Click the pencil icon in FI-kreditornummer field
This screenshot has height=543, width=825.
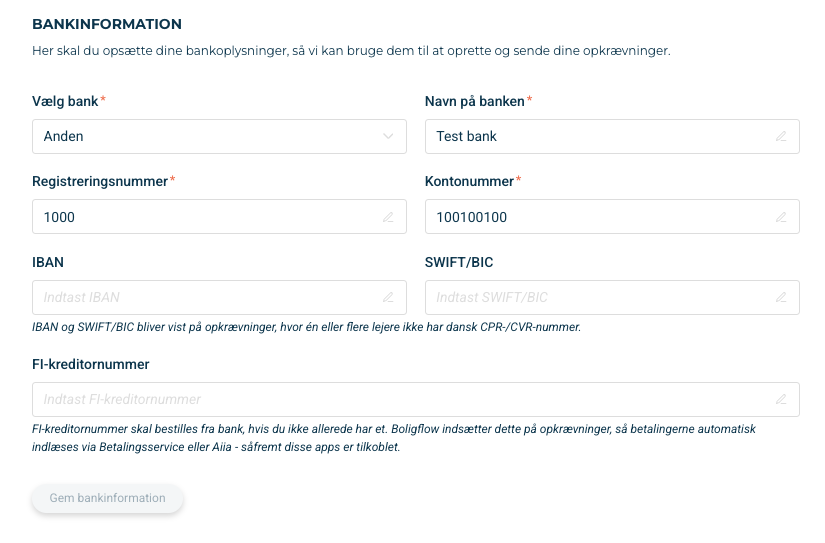coord(781,400)
